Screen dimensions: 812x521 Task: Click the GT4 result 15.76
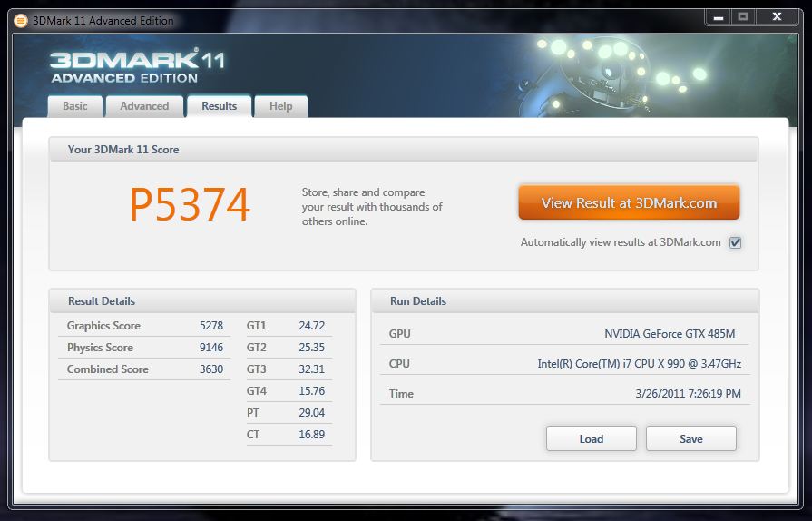click(312, 391)
